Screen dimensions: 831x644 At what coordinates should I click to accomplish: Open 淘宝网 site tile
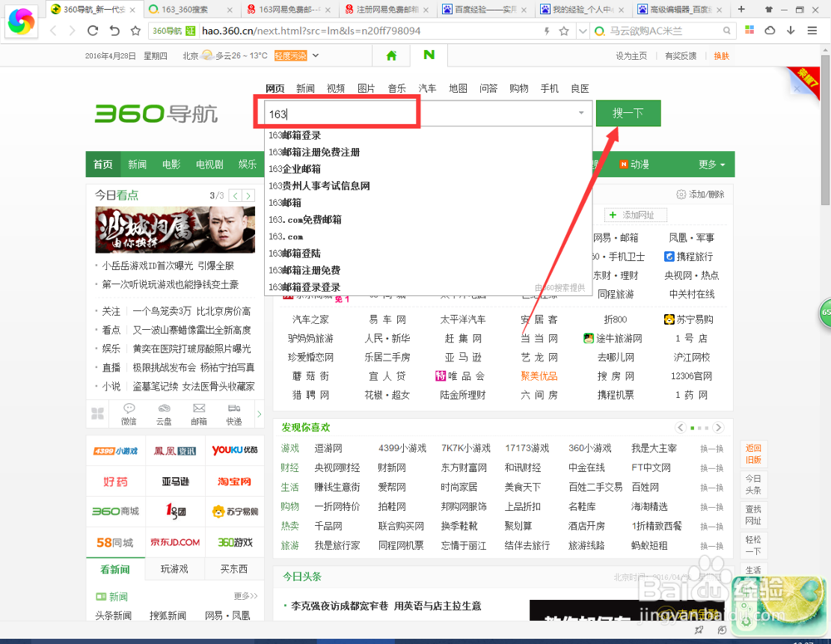[x=234, y=482]
